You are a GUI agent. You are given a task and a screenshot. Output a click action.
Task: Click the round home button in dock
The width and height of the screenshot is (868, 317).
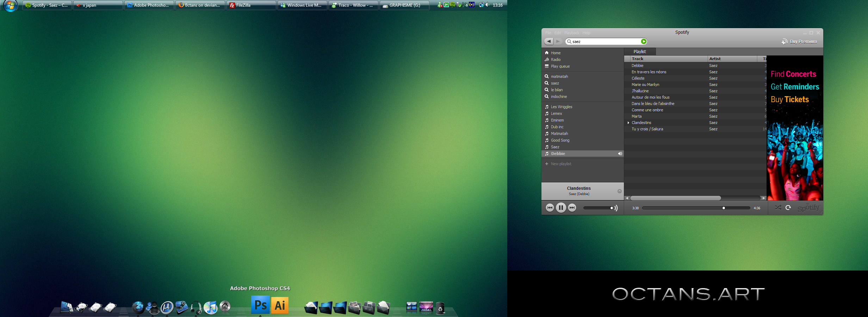click(225, 306)
